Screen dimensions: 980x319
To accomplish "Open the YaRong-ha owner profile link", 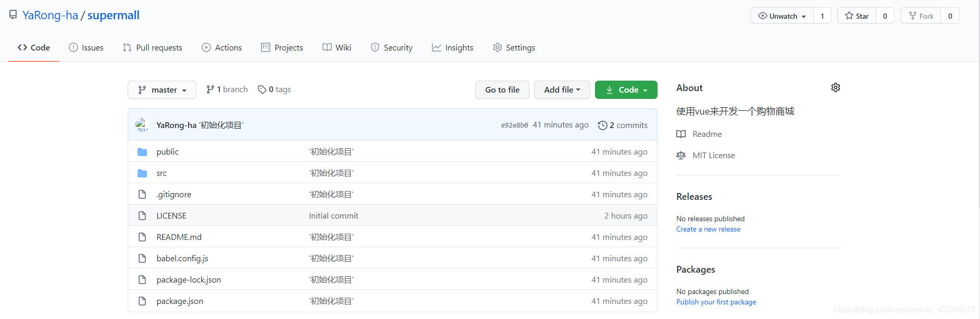I will 50,15.
